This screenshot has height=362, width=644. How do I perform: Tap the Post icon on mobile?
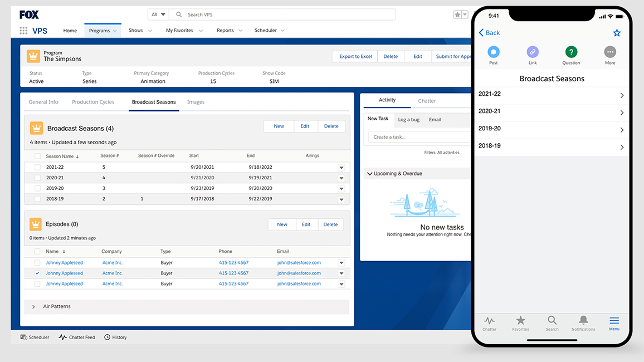(493, 52)
